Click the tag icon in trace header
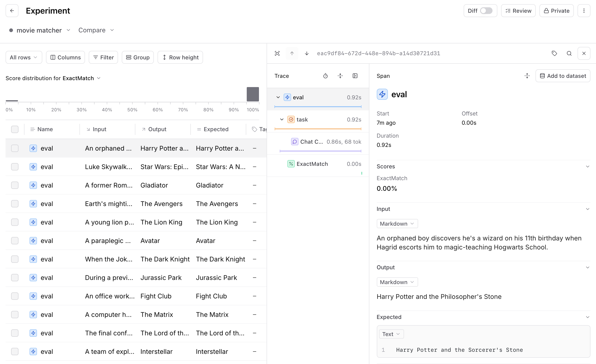Image resolution: width=596 pixels, height=364 pixels. click(x=554, y=53)
